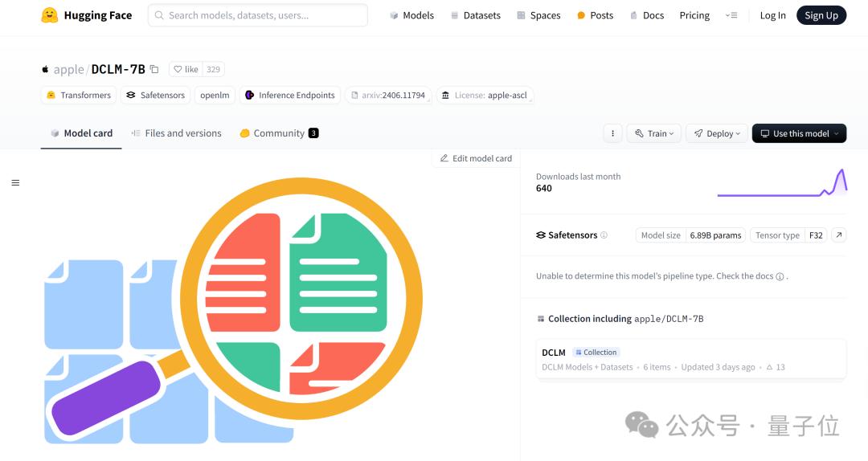Open the three-dot more options button

tap(612, 133)
